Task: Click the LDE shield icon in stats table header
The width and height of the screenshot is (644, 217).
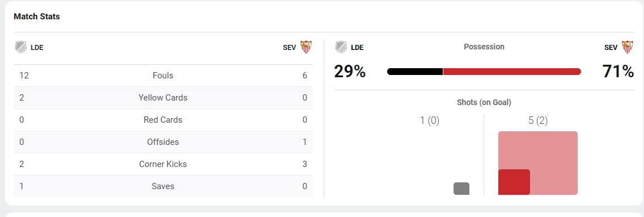Action: [x=20, y=47]
